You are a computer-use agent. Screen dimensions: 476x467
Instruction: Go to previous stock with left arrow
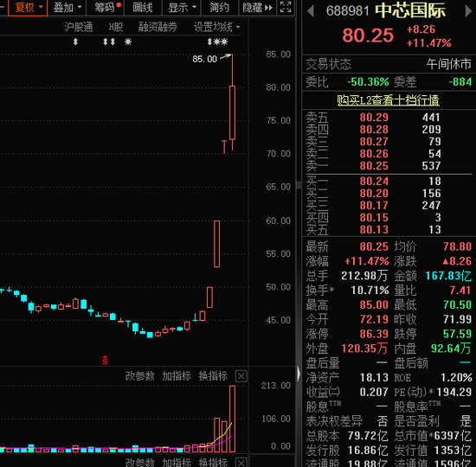pyautogui.click(x=310, y=11)
